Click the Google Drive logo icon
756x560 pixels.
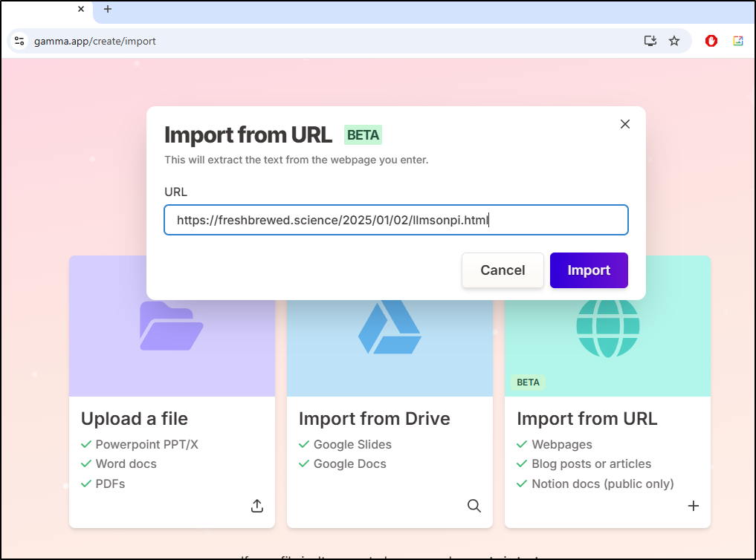coord(390,327)
